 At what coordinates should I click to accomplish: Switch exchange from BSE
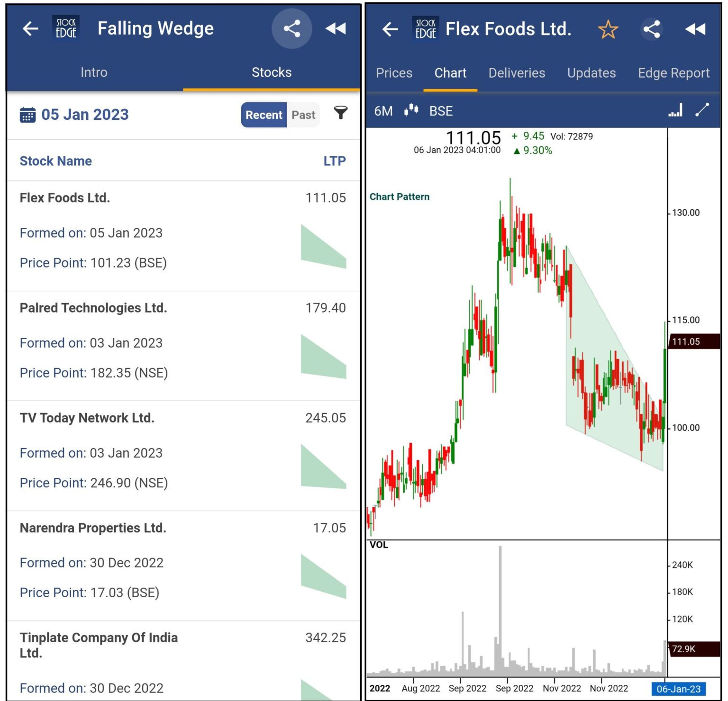tap(441, 111)
